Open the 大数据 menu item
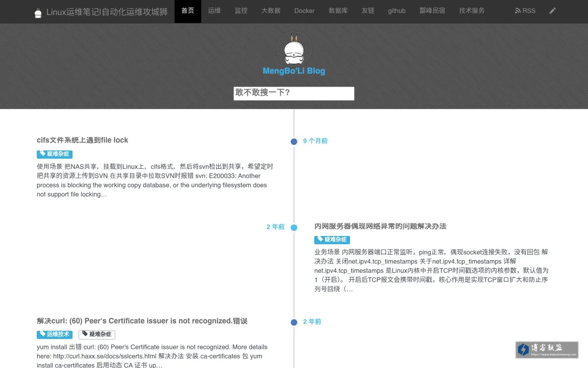The height and width of the screenshot is (368, 588). (271, 11)
